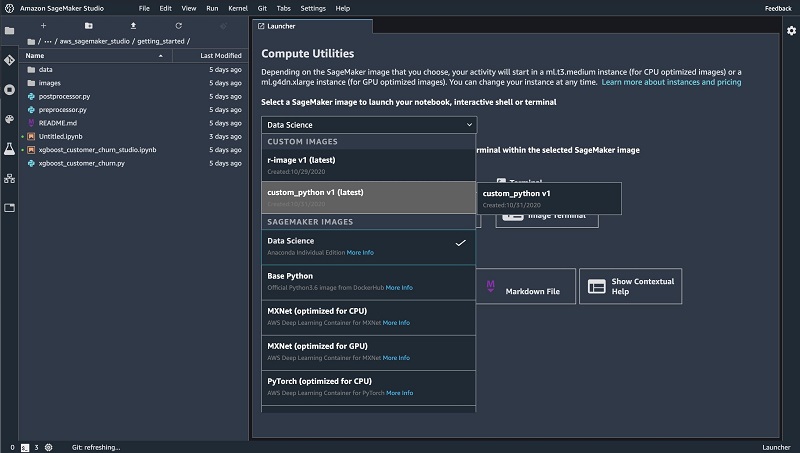This screenshot has height=453, width=800.
Task: Open the Run menu
Action: coord(212,8)
